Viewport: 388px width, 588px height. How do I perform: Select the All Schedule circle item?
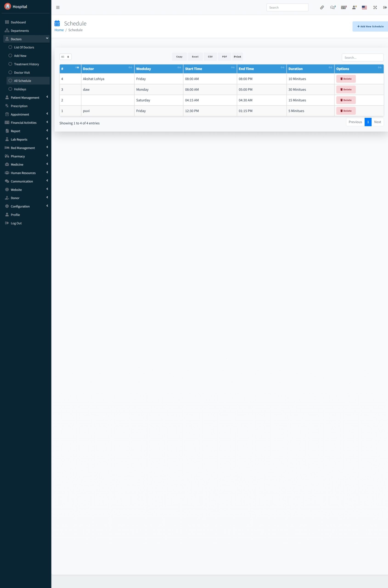click(x=10, y=80)
